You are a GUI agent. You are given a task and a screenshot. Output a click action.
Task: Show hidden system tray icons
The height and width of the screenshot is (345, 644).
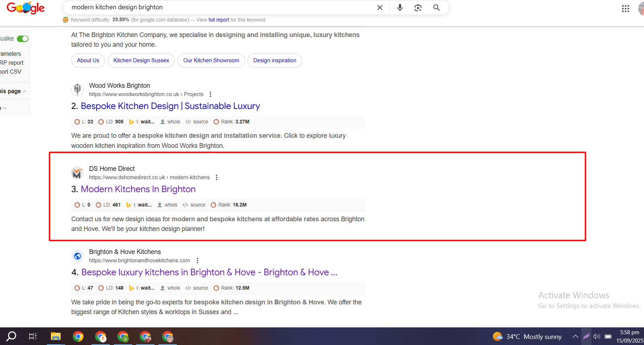point(575,337)
